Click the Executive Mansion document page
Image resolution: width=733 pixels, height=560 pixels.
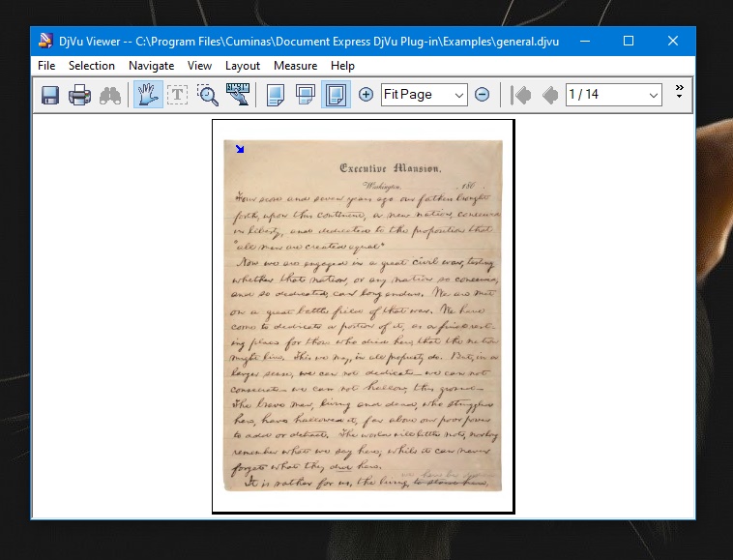coord(364,315)
